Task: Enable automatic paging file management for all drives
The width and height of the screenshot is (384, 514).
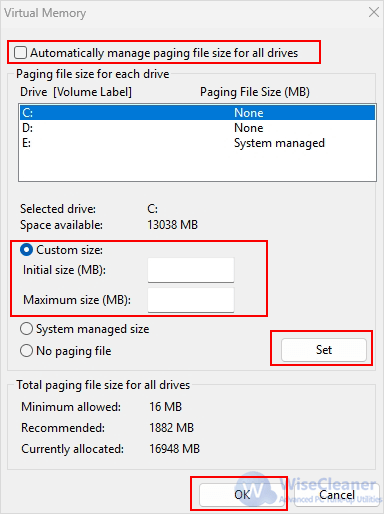Action: pyautogui.click(x=20, y=53)
